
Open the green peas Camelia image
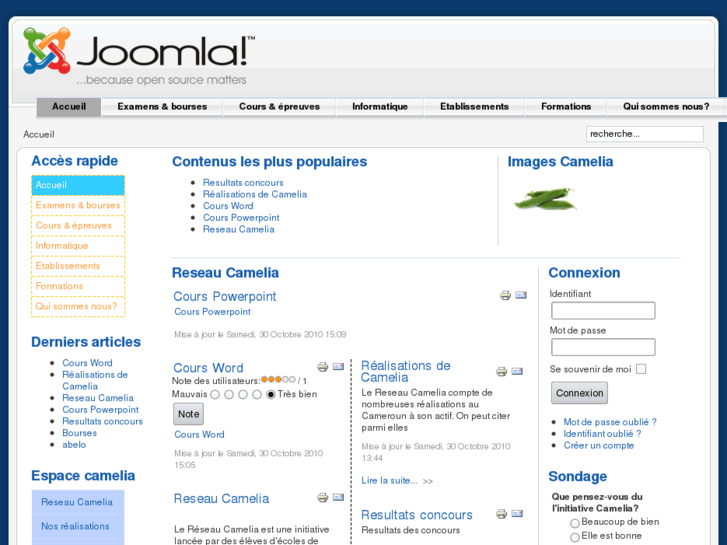pos(545,199)
